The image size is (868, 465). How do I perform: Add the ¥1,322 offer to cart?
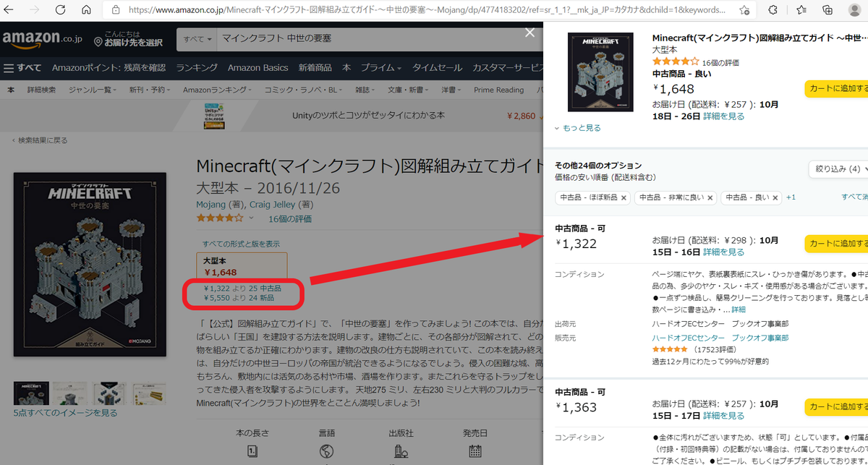click(x=836, y=243)
